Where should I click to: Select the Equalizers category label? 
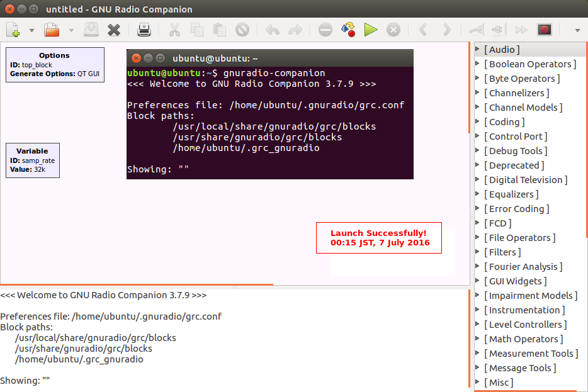coord(511,194)
